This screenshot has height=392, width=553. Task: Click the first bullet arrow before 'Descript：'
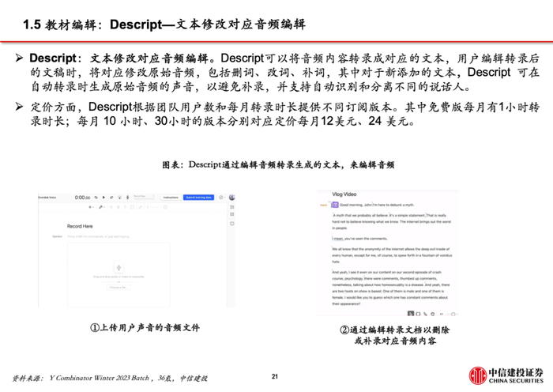(x=19, y=58)
